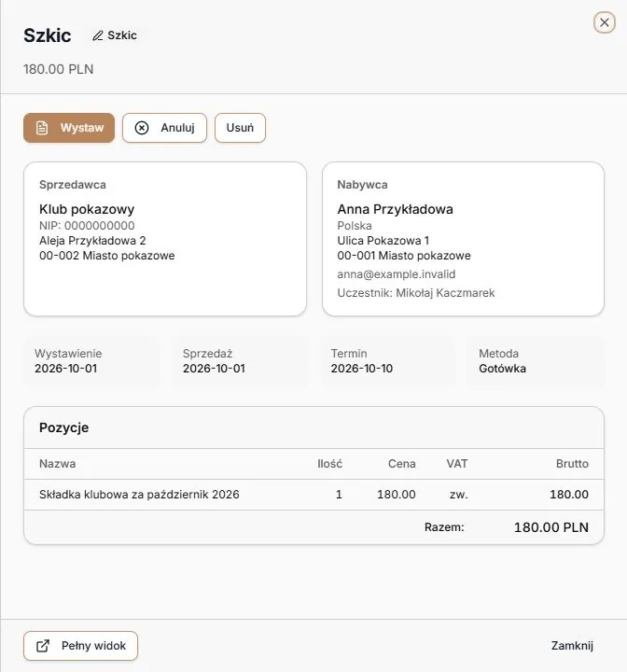The width and height of the screenshot is (627, 672).
Task: Click buyer address Ulica Pokazowa 1
Action: point(383,241)
